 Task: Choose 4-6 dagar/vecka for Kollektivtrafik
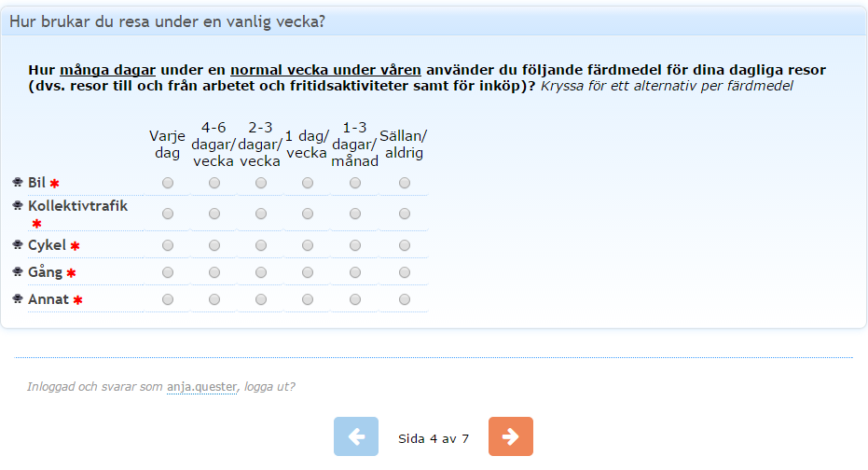pos(214,214)
